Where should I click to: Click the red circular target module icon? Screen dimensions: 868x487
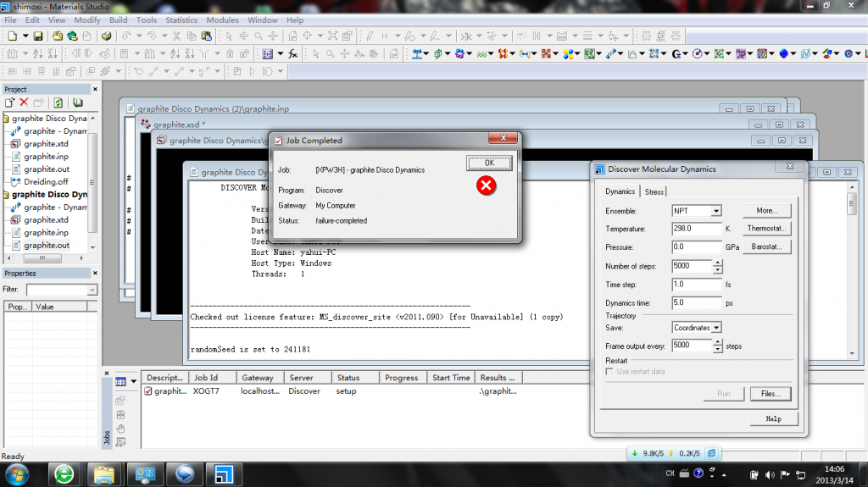pos(698,53)
